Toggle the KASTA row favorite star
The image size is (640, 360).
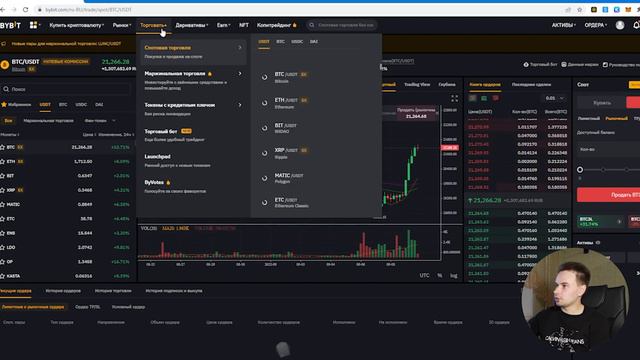click(x=2, y=276)
